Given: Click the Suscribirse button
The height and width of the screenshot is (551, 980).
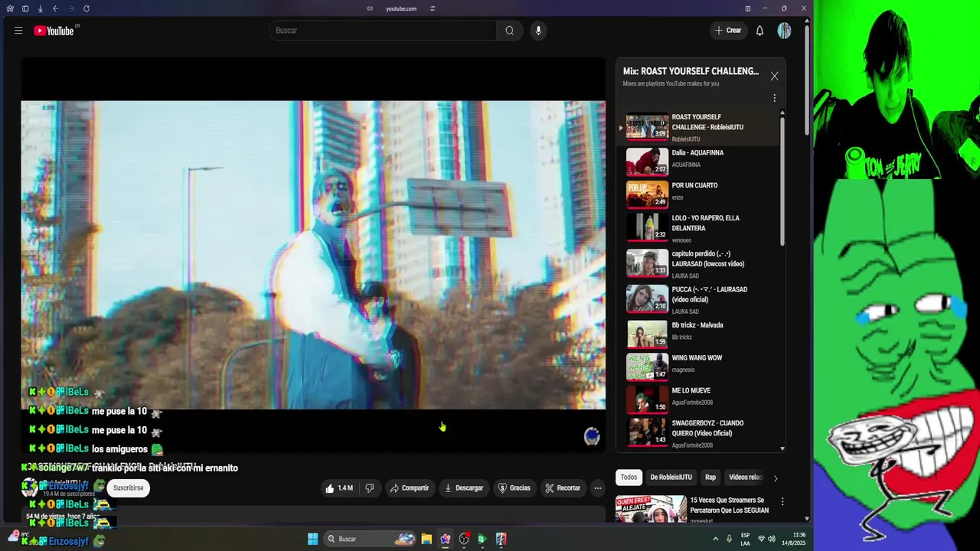Looking at the screenshot, I should [129, 488].
